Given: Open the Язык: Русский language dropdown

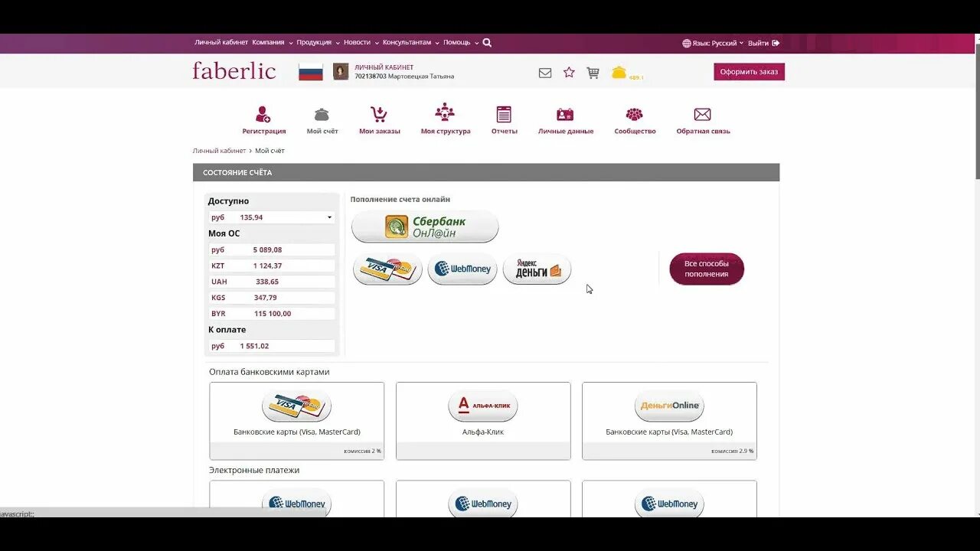Looking at the screenshot, I should click(x=713, y=44).
